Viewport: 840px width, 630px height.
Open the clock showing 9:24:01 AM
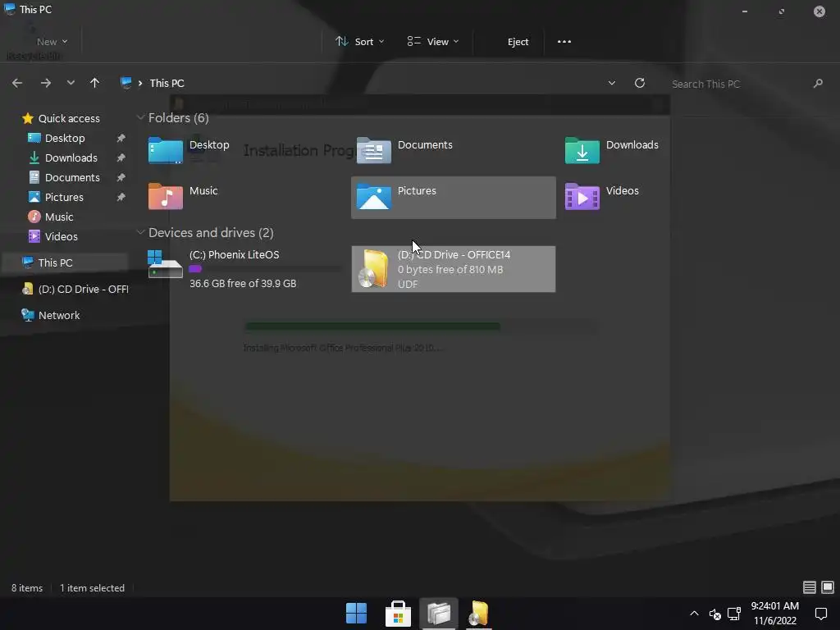[774, 614]
